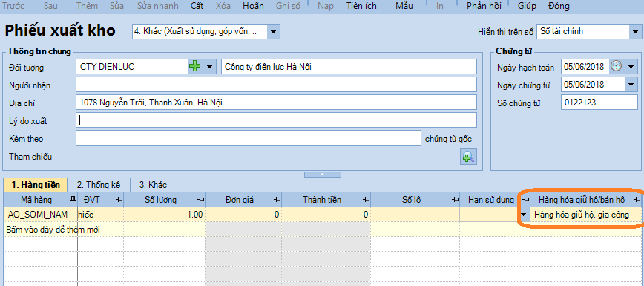Click the CTY DIENLUC object code field
This screenshot has width=644, height=286.
click(132, 66)
